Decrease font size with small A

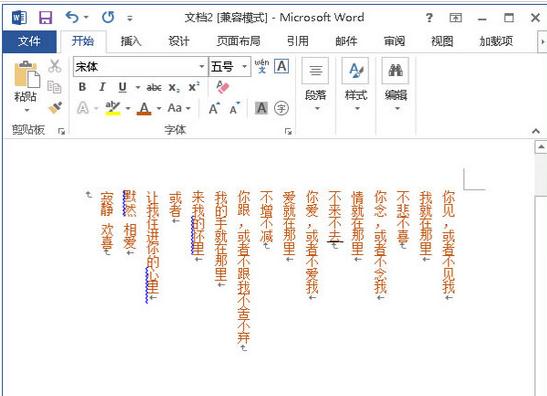click(x=235, y=109)
